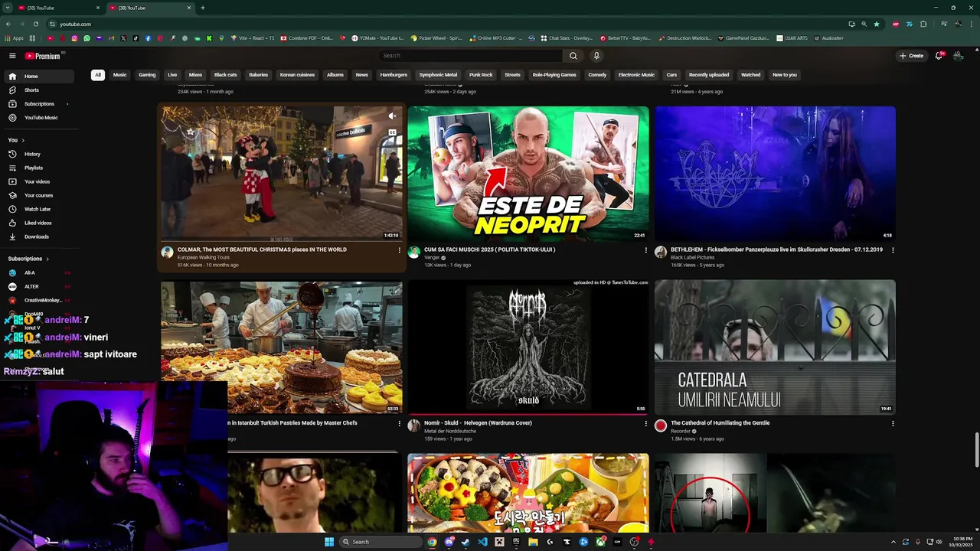Open Chrome extensions puzzle icon

click(x=923, y=24)
